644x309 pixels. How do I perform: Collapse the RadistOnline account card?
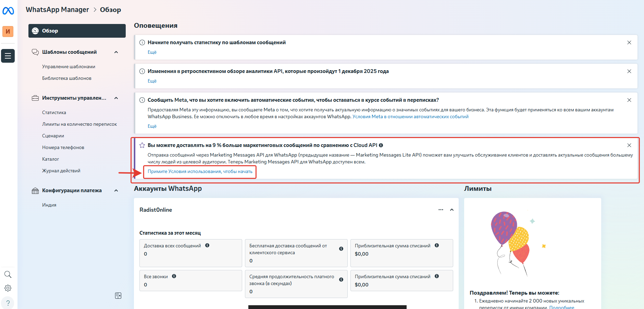(x=452, y=210)
